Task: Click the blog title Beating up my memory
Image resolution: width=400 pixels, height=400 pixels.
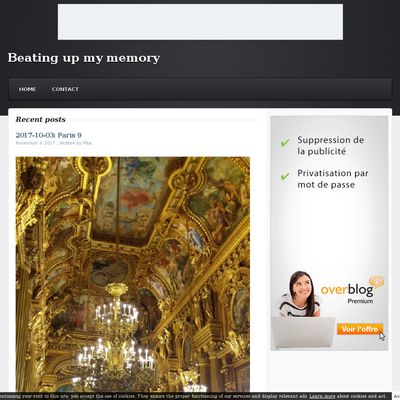Action: [x=84, y=58]
